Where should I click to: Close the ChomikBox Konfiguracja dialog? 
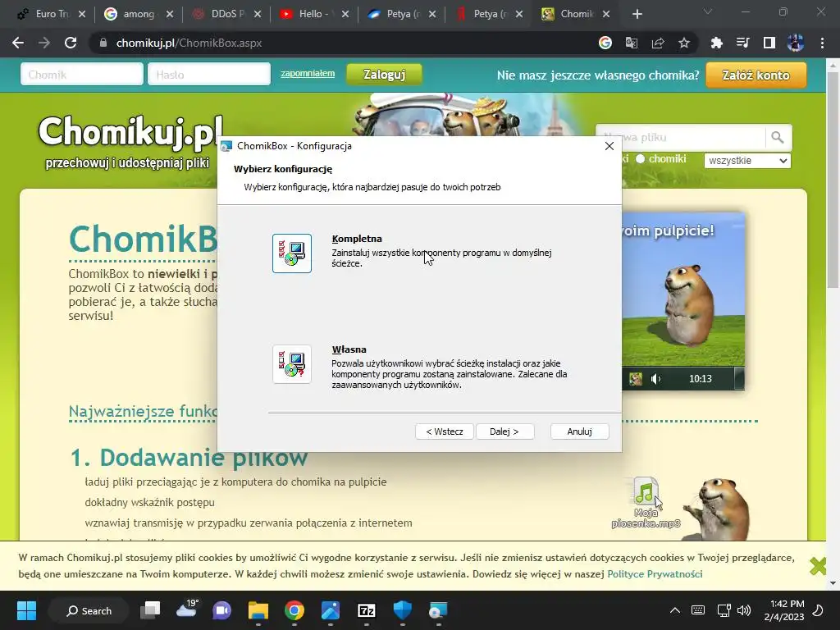point(609,146)
